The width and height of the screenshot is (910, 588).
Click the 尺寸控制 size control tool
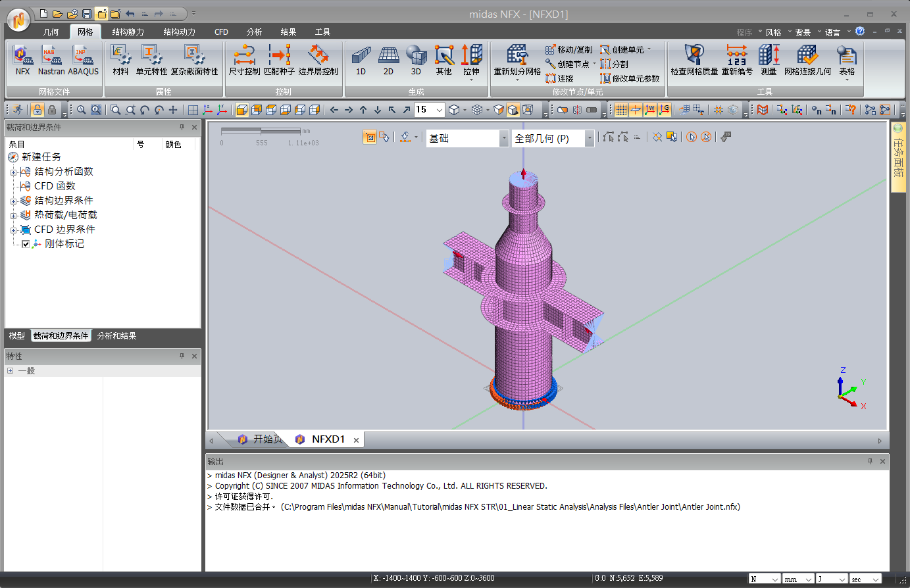[x=244, y=61]
